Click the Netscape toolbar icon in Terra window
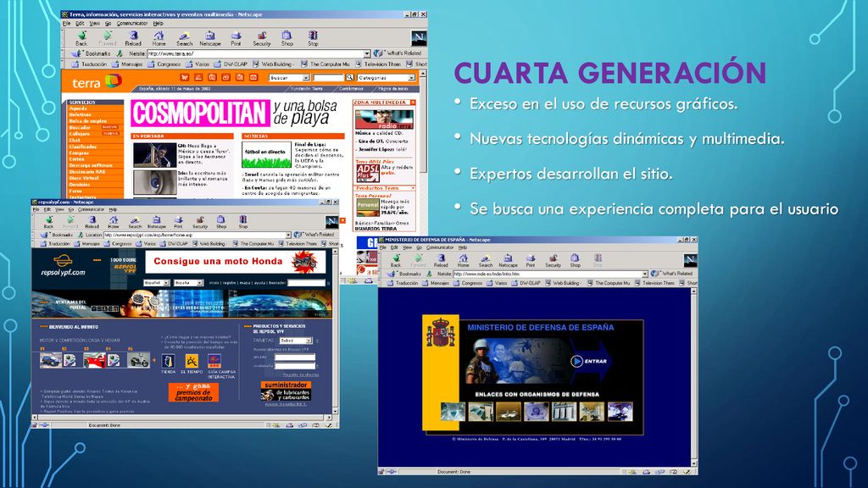This screenshot has height=488, width=868. (x=210, y=36)
